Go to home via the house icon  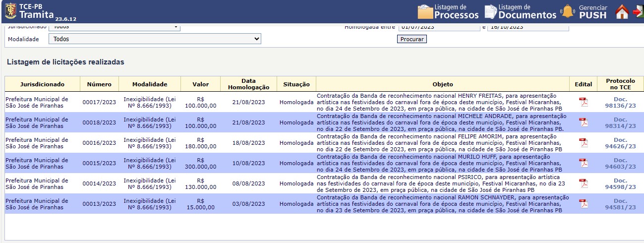click(x=622, y=11)
